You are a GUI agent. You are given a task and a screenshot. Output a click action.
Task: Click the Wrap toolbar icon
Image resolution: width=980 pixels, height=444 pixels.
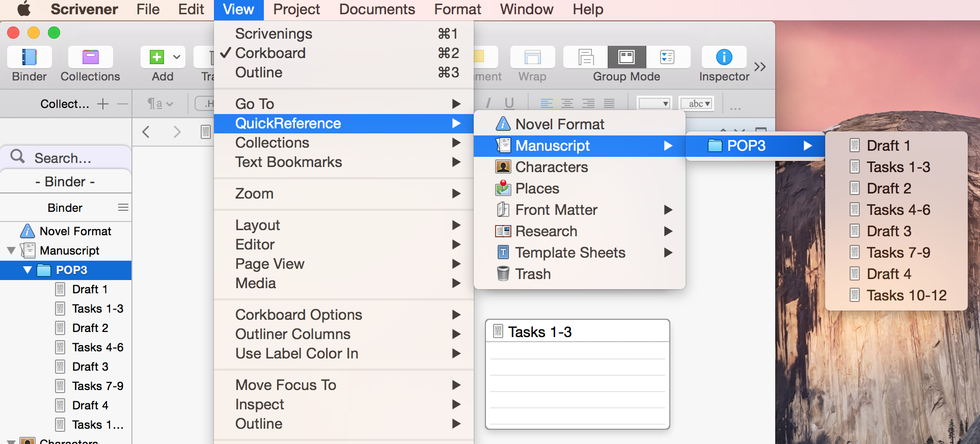[x=532, y=57]
